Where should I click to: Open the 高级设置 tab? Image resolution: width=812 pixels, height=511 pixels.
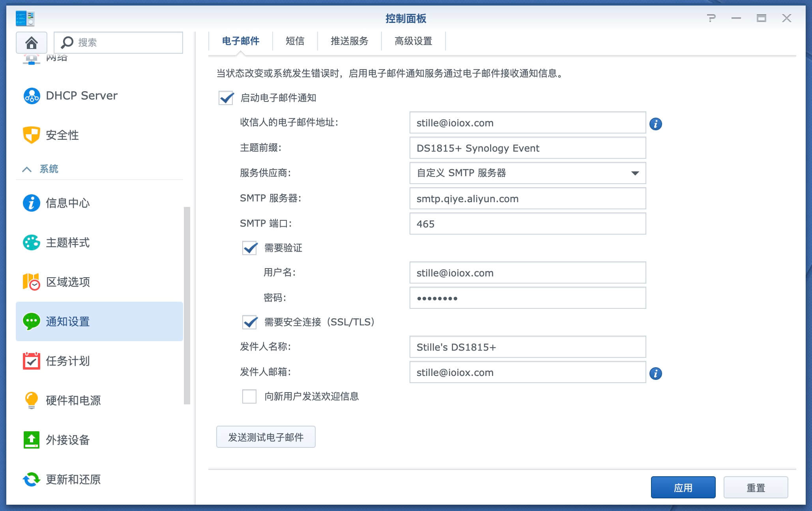pos(413,41)
